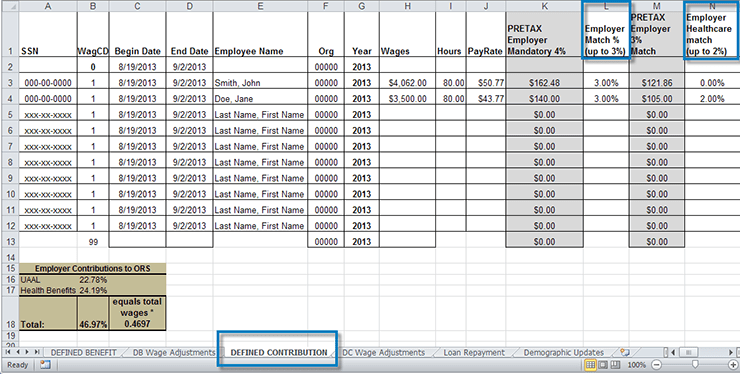Click 'Employer Match % (up to 3%)' header
The image size is (740, 374).
(606, 34)
